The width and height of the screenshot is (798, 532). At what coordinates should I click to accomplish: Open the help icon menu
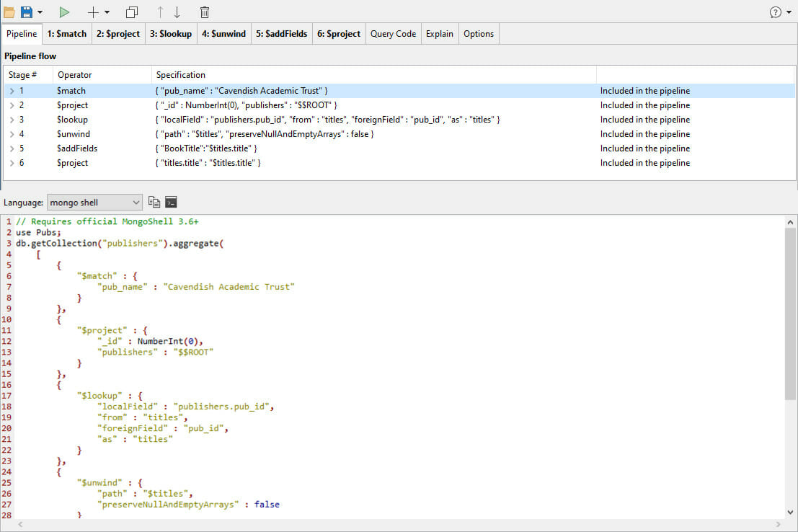click(x=776, y=12)
